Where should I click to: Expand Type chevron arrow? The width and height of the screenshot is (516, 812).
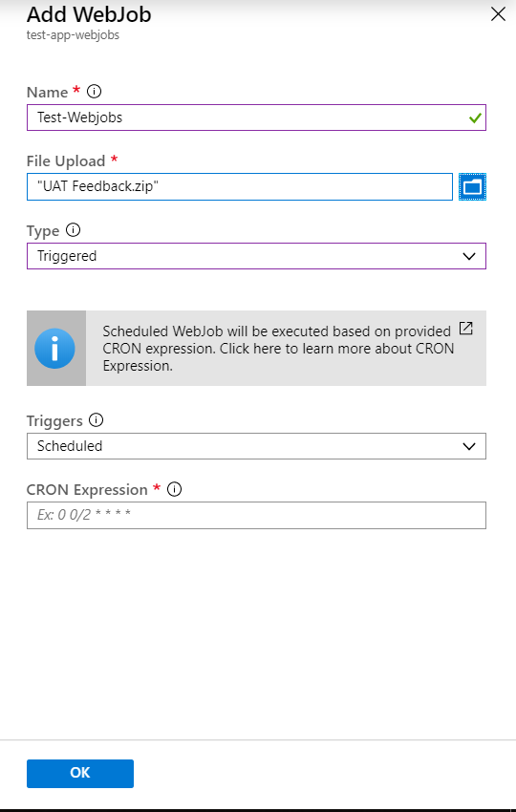[469, 256]
